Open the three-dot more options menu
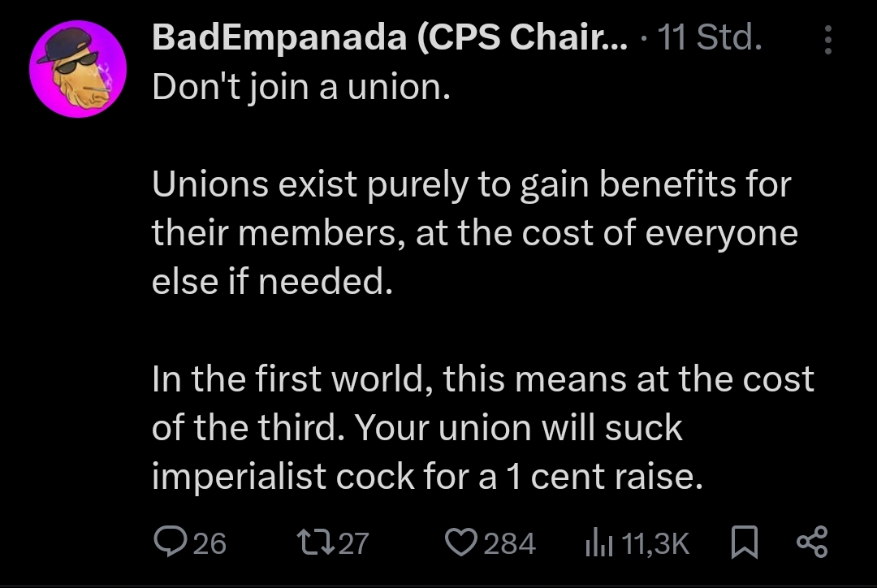The height and width of the screenshot is (588, 877). coord(828,40)
